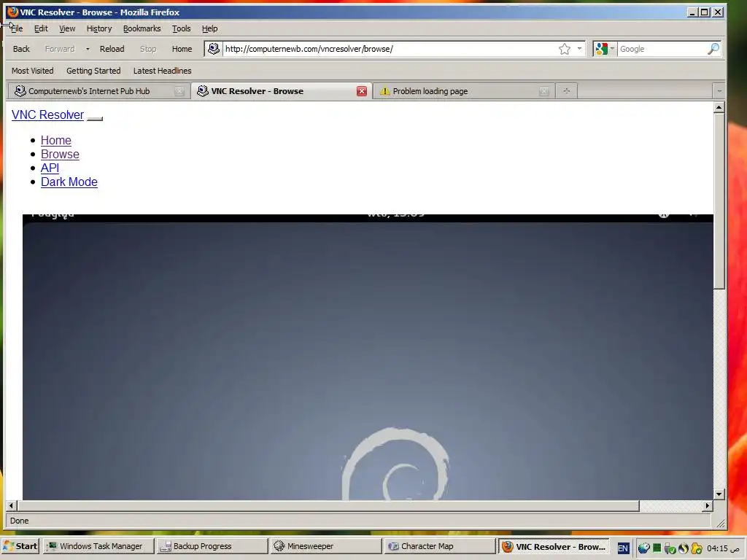Reload the current page
Screen dimensions: 747x560
point(112,49)
